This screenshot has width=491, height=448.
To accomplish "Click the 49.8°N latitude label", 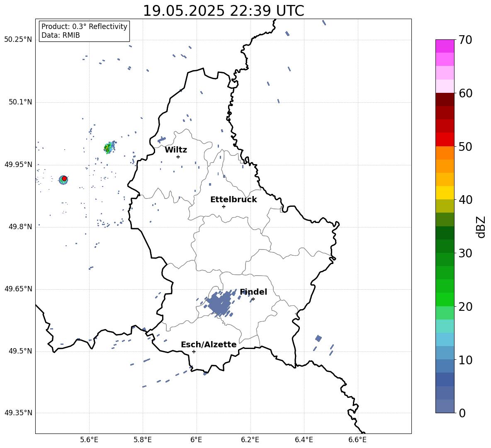I will [x=20, y=227].
